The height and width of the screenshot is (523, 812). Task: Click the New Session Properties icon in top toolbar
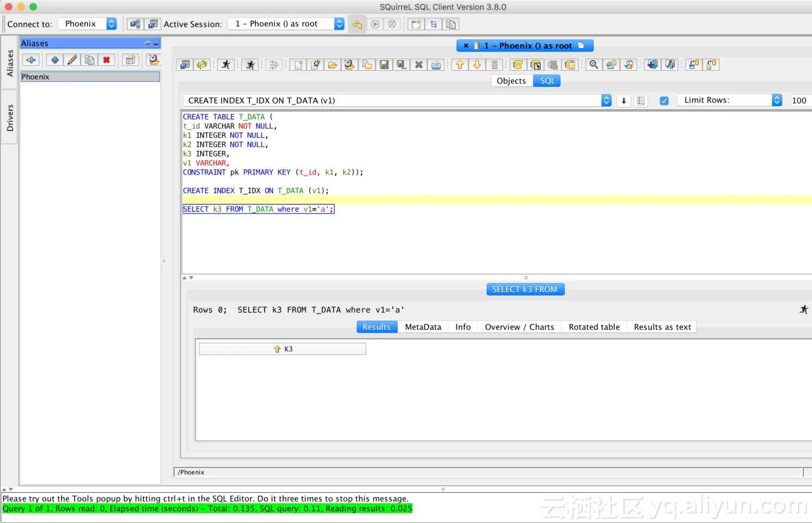[x=153, y=24]
